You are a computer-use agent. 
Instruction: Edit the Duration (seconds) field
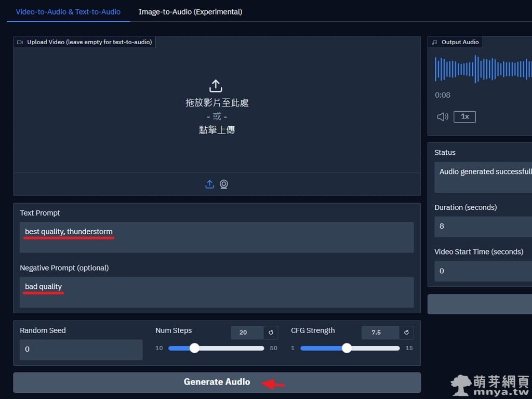(483, 227)
